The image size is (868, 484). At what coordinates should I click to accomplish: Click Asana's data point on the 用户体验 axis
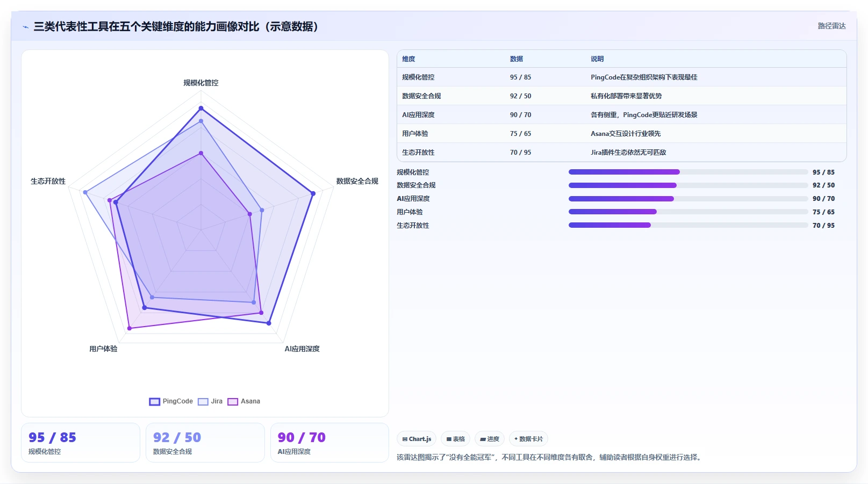pos(130,328)
